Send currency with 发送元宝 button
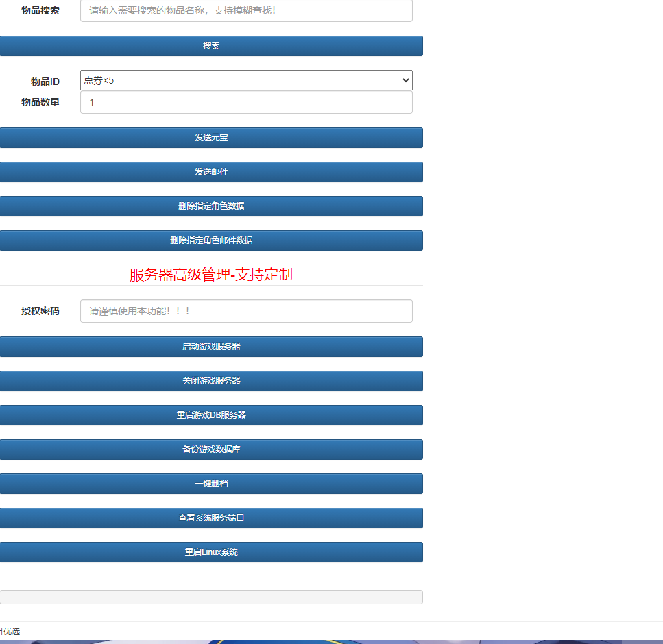 (211, 138)
